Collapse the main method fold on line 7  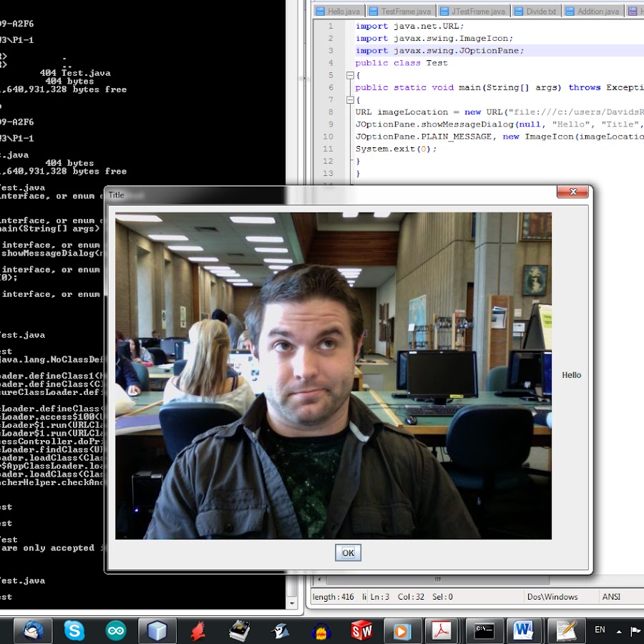[x=350, y=99]
